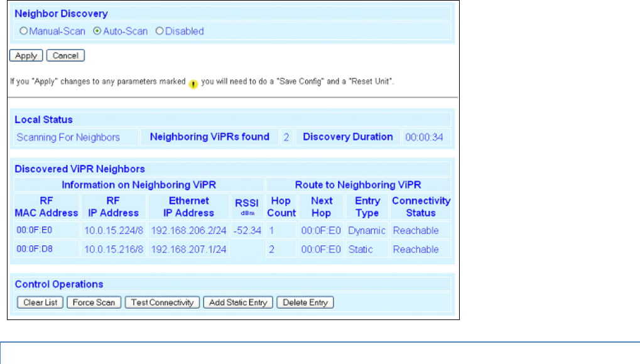Click the Add Static Entry button
Image resolution: width=640 pixels, height=364 pixels.
coord(238,302)
